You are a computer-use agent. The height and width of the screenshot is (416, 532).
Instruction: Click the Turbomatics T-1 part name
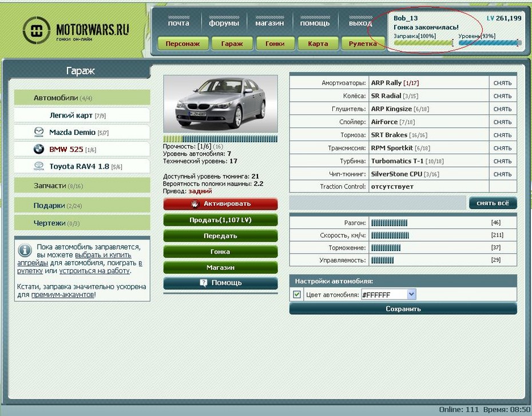point(398,161)
